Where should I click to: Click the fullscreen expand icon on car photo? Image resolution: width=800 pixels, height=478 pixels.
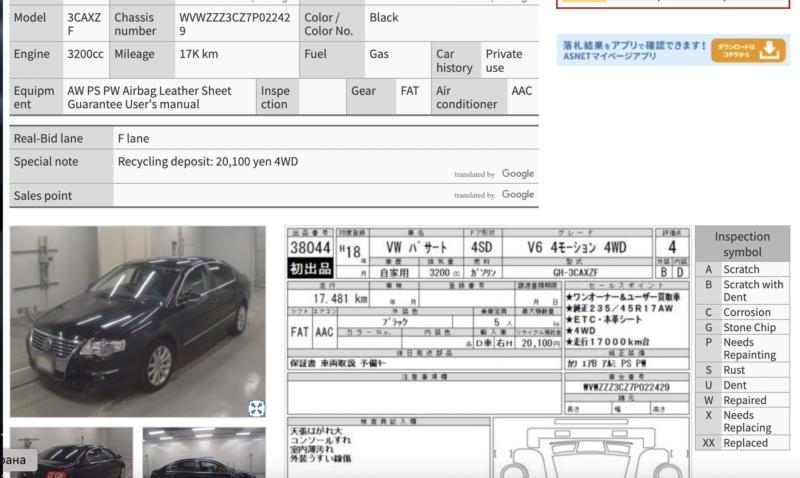tap(257, 407)
